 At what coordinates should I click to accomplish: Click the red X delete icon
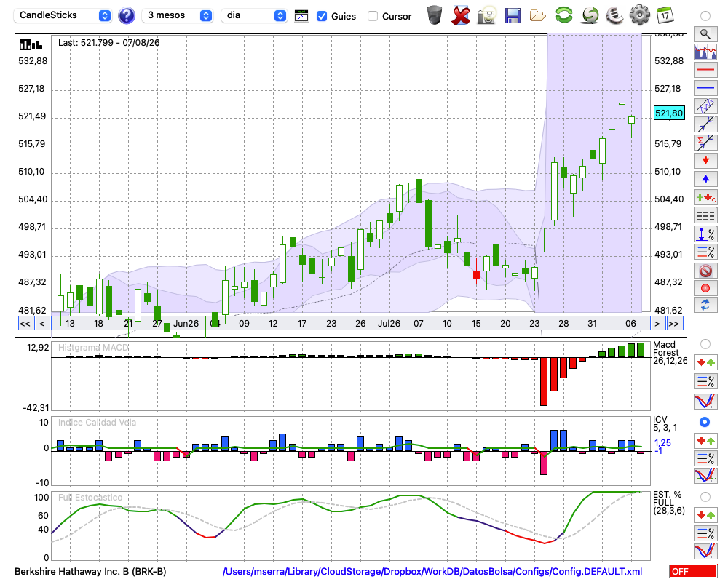(x=461, y=15)
